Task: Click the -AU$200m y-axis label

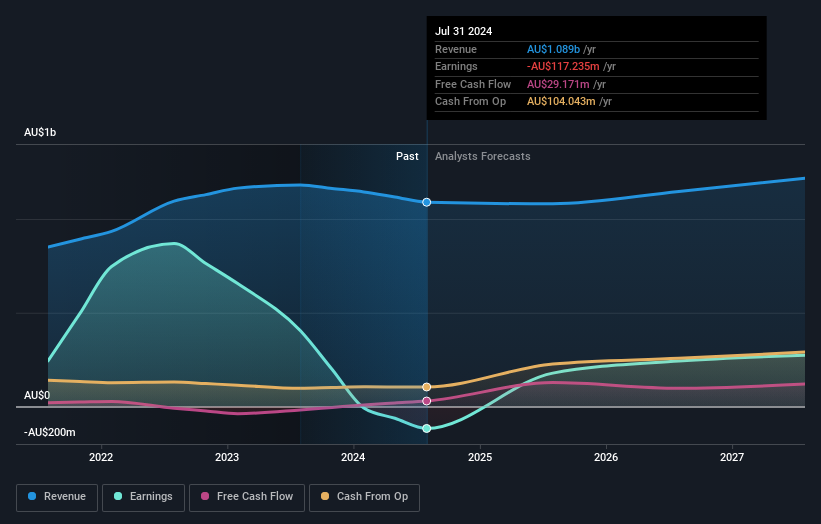Action: (50, 432)
